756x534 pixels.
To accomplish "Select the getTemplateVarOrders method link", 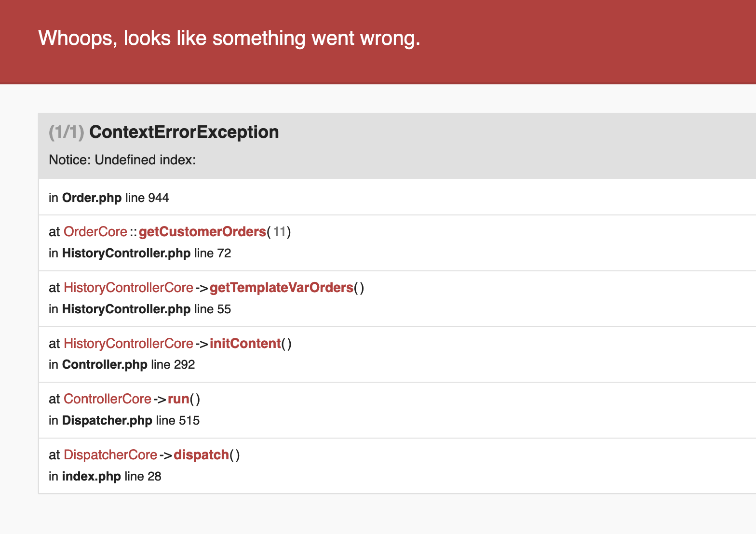I will [281, 288].
